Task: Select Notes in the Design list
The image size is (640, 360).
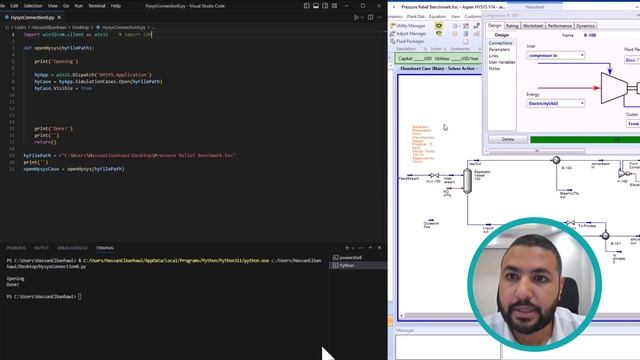Action: [x=494, y=69]
